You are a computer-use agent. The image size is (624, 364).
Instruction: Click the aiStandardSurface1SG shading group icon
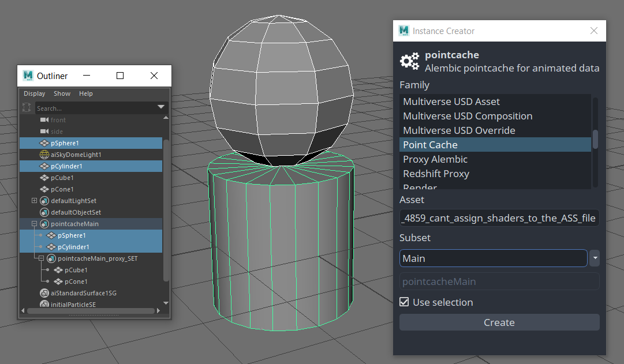click(x=44, y=293)
